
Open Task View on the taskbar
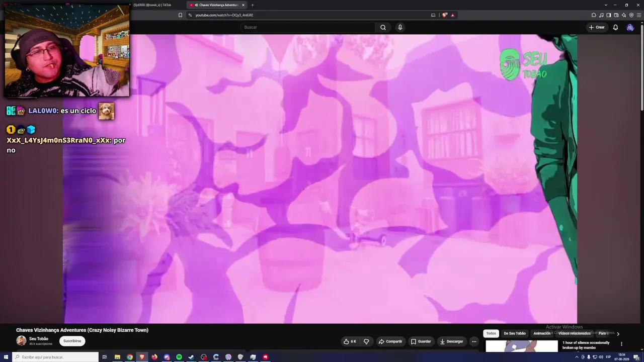coord(105,357)
